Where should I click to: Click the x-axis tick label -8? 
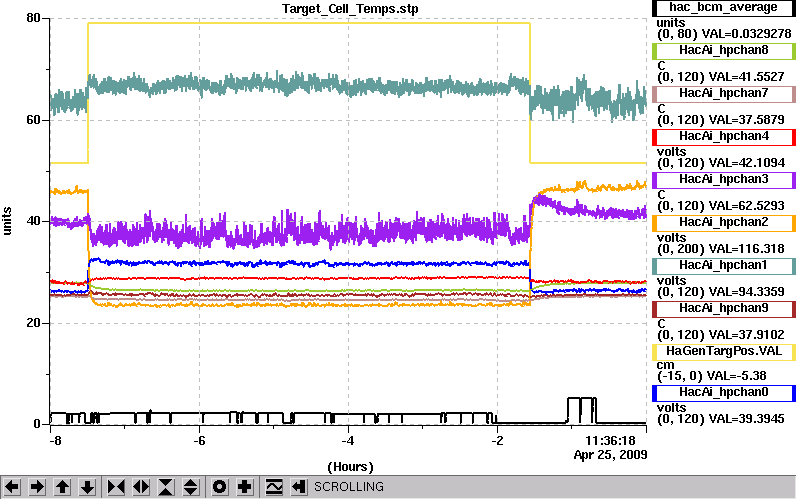tap(55, 441)
